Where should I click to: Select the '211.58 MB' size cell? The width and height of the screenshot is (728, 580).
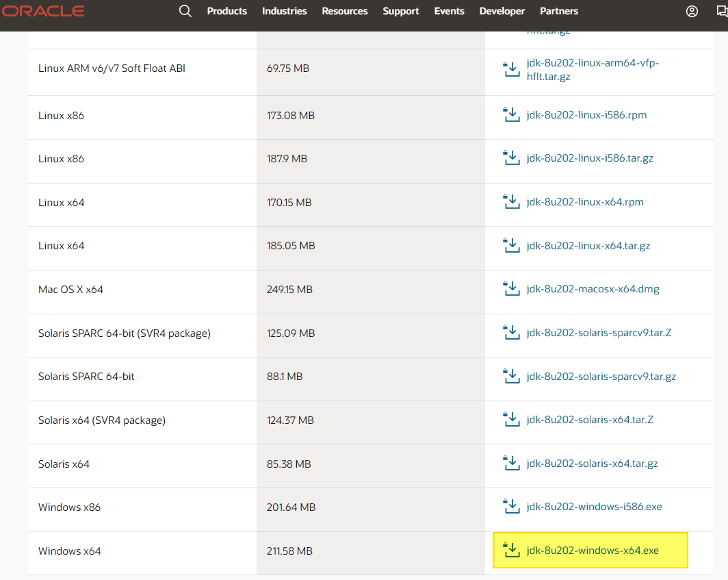point(371,553)
